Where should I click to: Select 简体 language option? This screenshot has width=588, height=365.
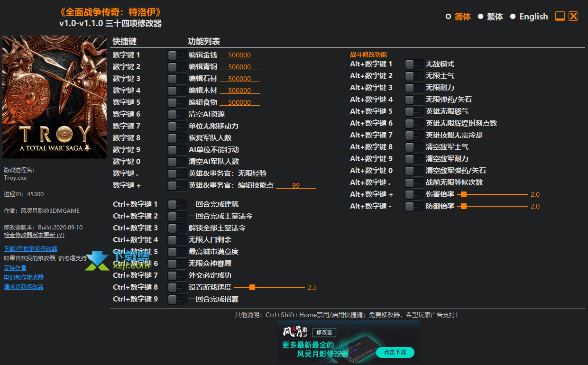[x=458, y=17]
